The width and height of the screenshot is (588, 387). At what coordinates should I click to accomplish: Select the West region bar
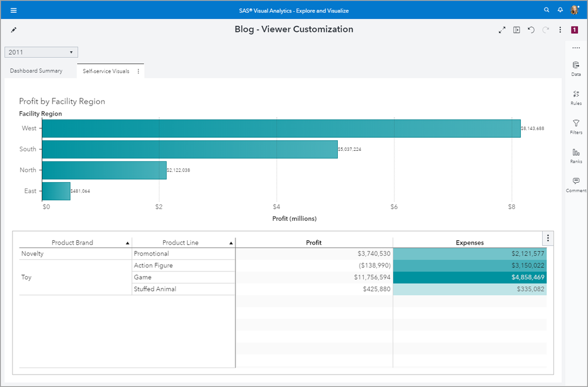pyautogui.click(x=281, y=128)
